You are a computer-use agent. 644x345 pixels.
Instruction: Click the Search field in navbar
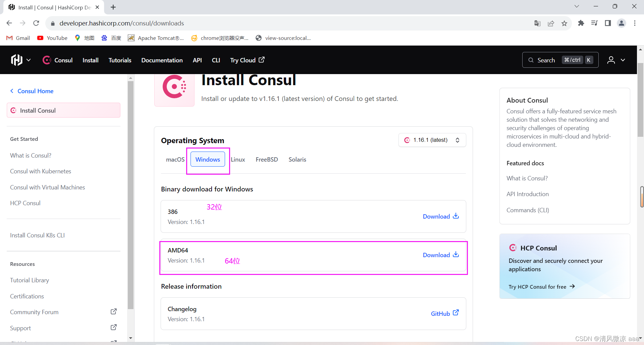tap(560, 60)
